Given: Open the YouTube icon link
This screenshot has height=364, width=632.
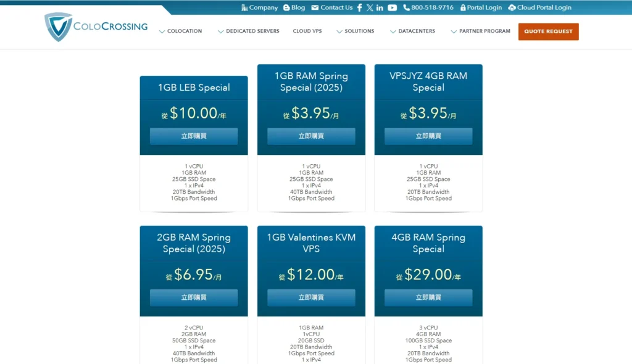Looking at the screenshot, I should (x=392, y=7).
